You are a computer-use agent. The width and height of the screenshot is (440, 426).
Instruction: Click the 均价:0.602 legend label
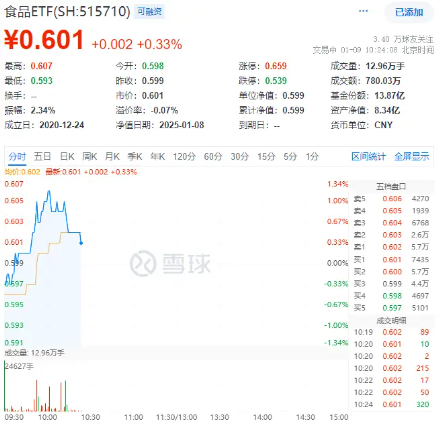tap(22, 172)
